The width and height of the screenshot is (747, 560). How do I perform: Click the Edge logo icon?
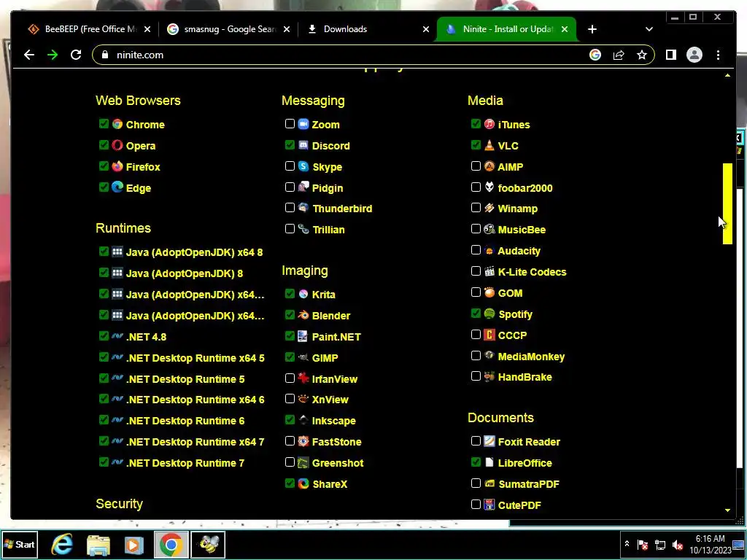[117, 187]
